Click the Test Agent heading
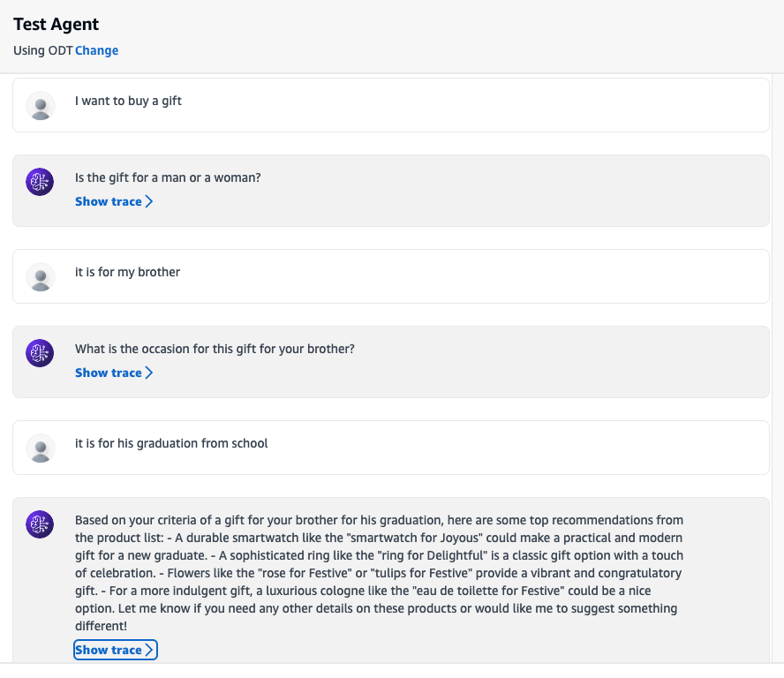 [57, 25]
